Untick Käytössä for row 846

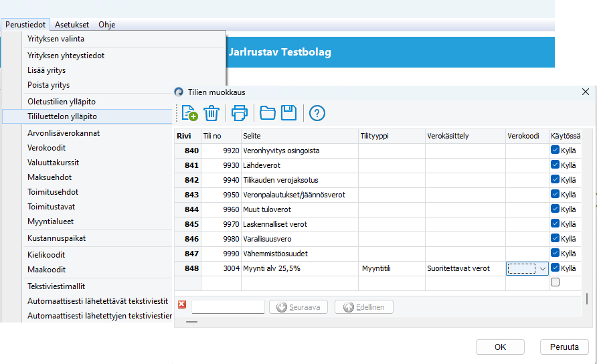555,238
